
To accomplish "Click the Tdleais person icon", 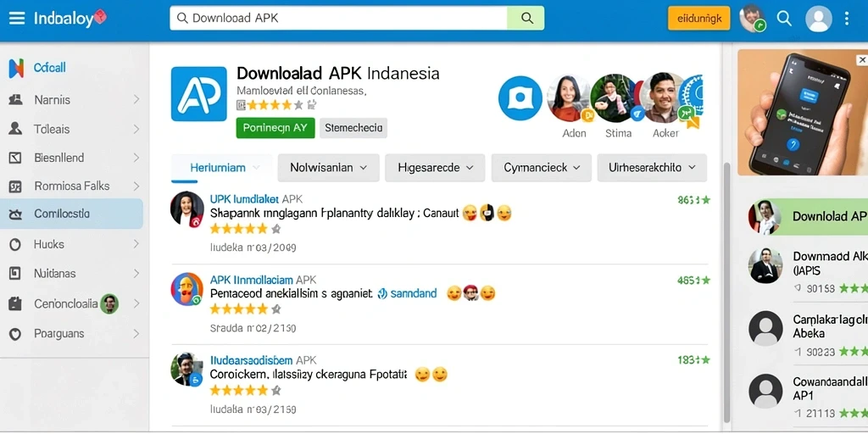I will (x=15, y=129).
